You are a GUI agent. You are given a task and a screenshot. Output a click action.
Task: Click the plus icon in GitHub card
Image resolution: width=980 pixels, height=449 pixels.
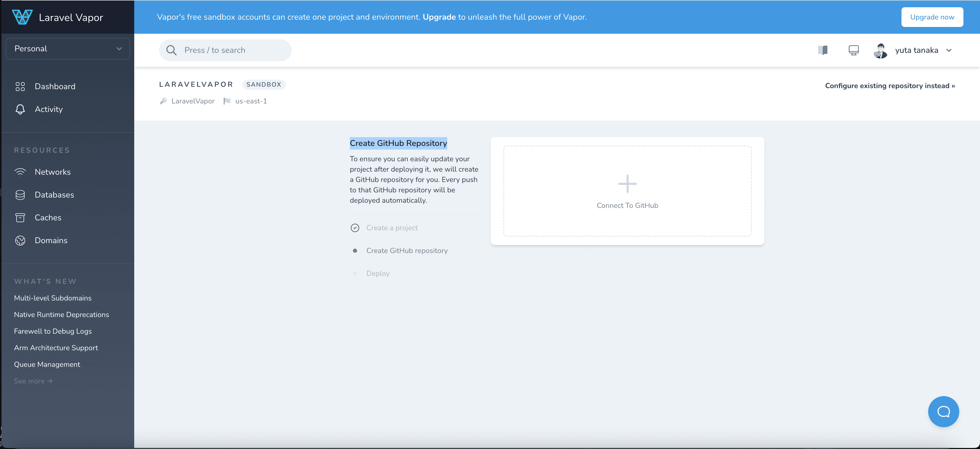(x=627, y=184)
